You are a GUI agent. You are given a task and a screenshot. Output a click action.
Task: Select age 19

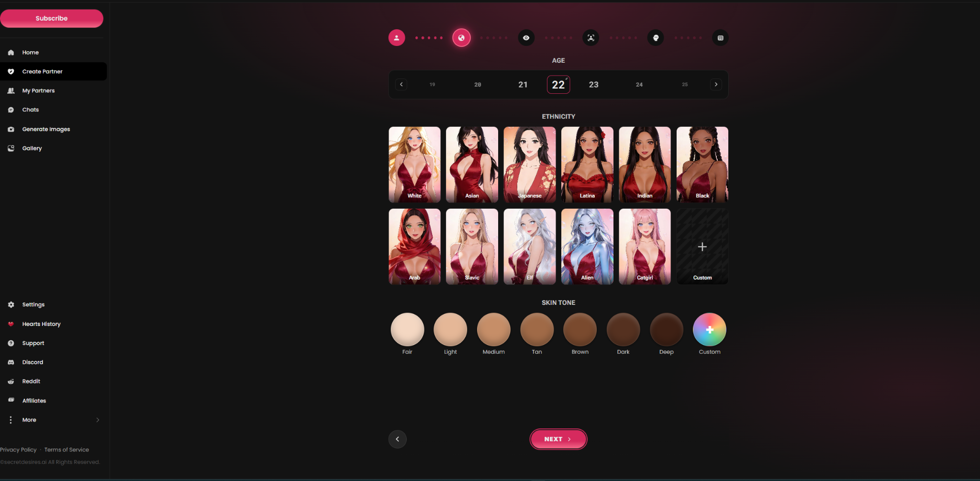tap(432, 85)
